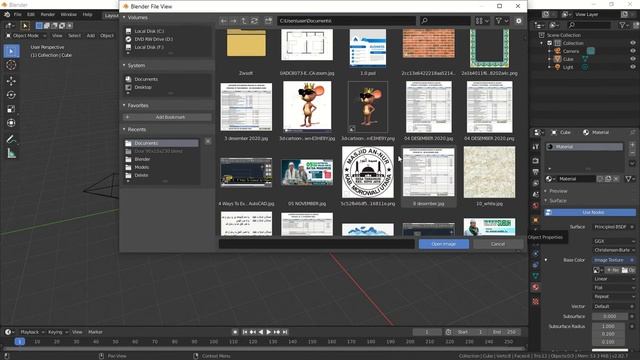640x360 pixels.
Task: Open the Object Mode dropdown
Action: (26, 36)
